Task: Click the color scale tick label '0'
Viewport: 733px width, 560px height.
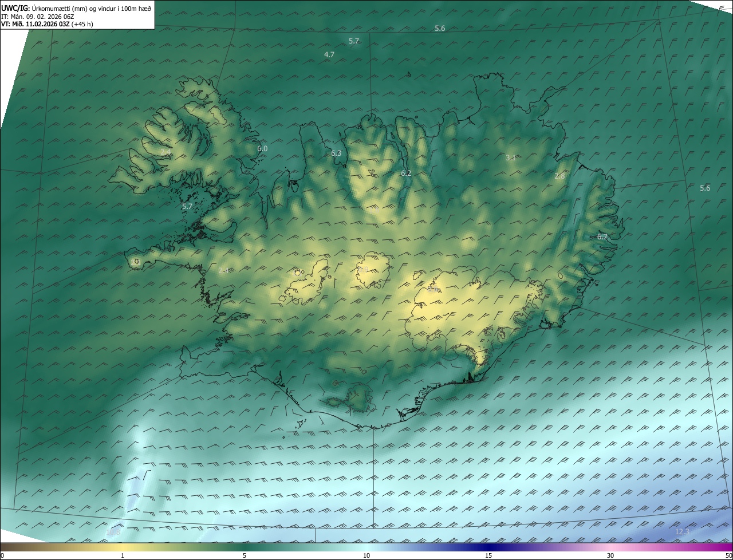Action: (2, 555)
